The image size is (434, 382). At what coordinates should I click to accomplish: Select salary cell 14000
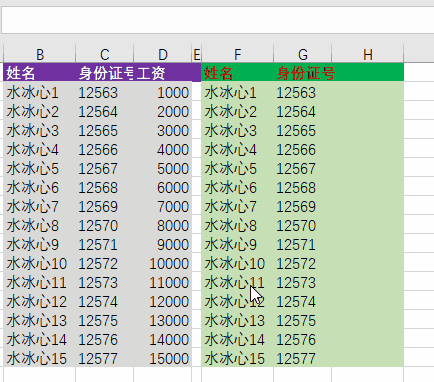click(163, 339)
